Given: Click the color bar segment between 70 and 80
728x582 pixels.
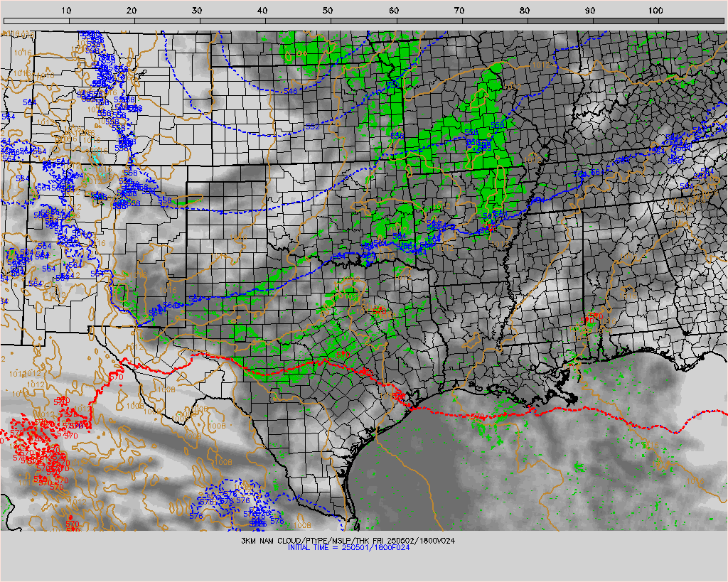Looking at the screenshot, I should [495, 21].
